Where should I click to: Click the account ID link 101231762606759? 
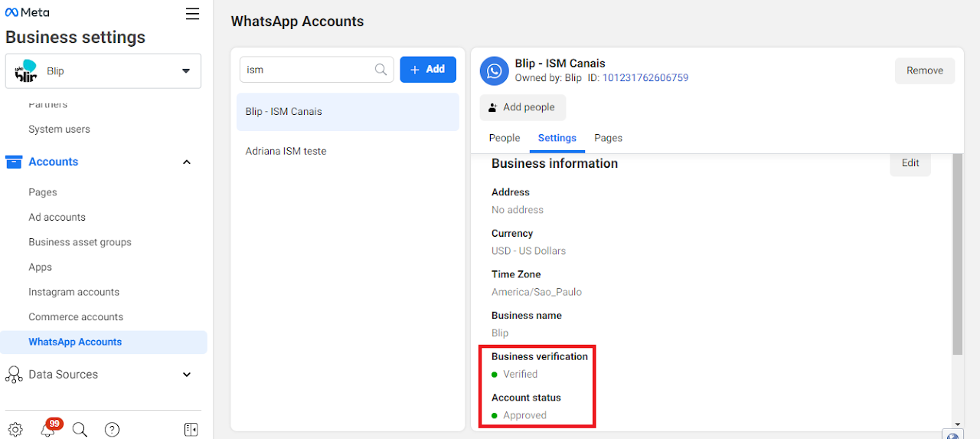pyautogui.click(x=645, y=78)
